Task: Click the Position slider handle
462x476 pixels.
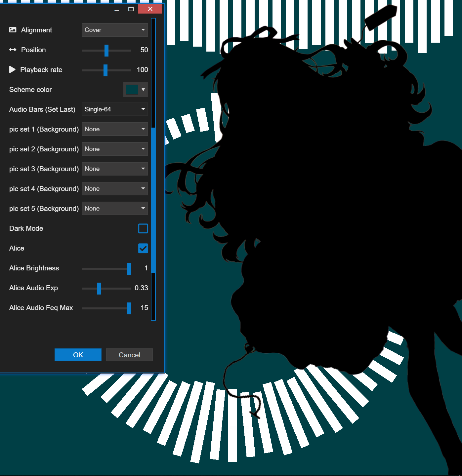Action: 106,51
